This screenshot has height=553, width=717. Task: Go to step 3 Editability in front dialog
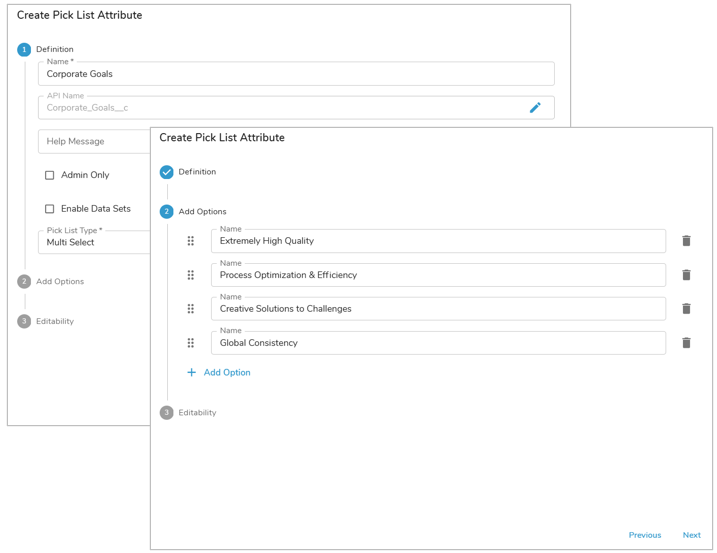pyautogui.click(x=196, y=413)
